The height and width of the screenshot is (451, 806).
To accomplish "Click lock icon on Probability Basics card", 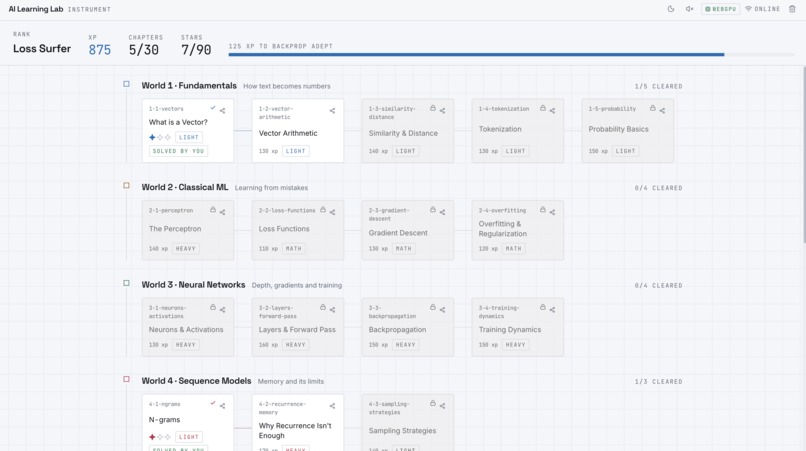I will point(653,108).
